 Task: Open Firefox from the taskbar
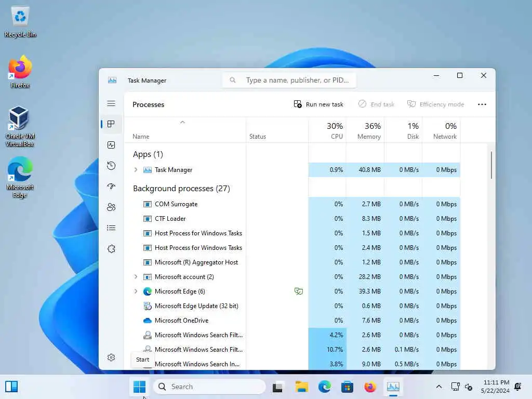[x=370, y=387]
